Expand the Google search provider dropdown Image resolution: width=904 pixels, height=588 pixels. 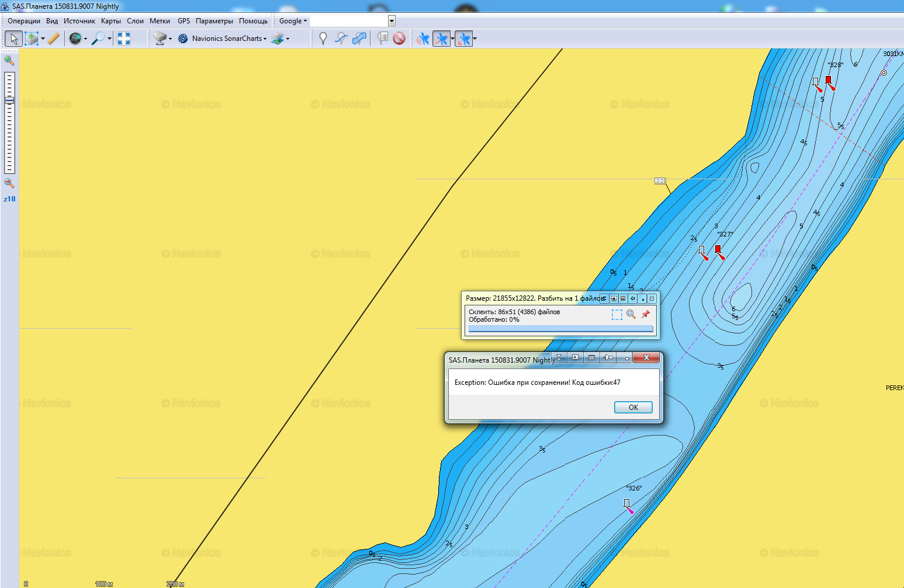pyautogui.click(x=293, y=21)
